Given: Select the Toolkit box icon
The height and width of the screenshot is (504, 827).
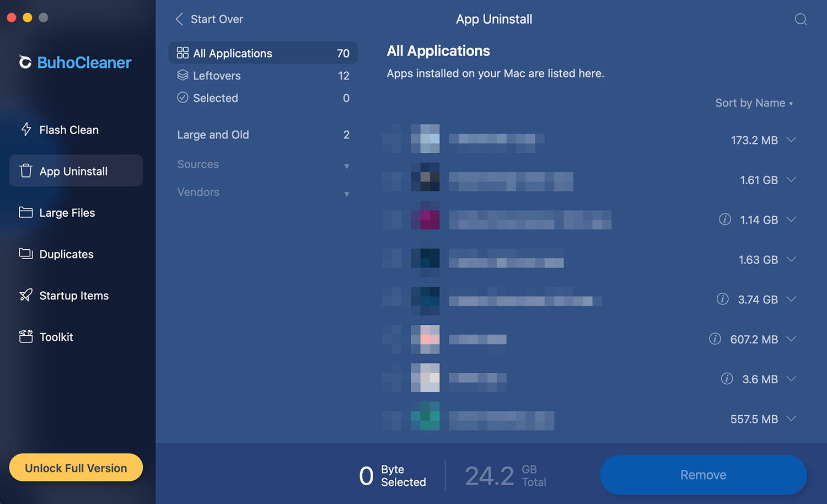Looking at the screenshot, I should (x=26, y=336).
